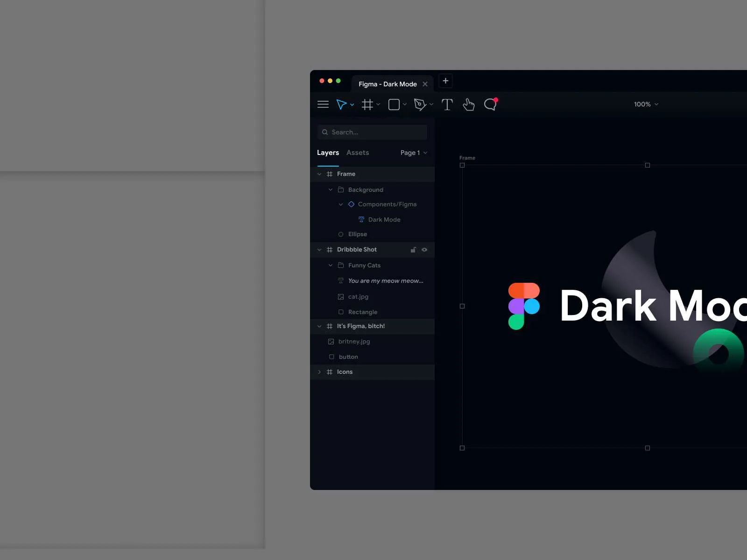Image resolution: width=747 pixels, height=560 pixels.
Task: Click the Figma logo on the canvas
Action: [x=525, y=306]
